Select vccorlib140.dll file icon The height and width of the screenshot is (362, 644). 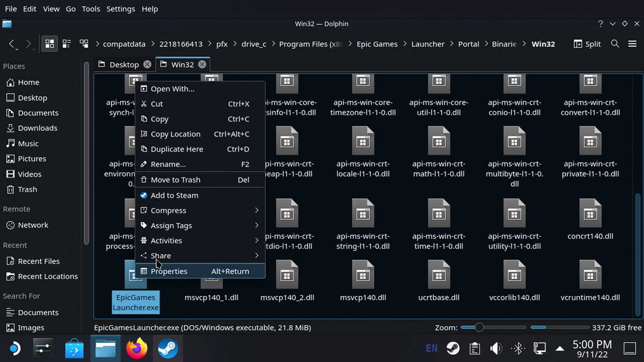point(515,274)
